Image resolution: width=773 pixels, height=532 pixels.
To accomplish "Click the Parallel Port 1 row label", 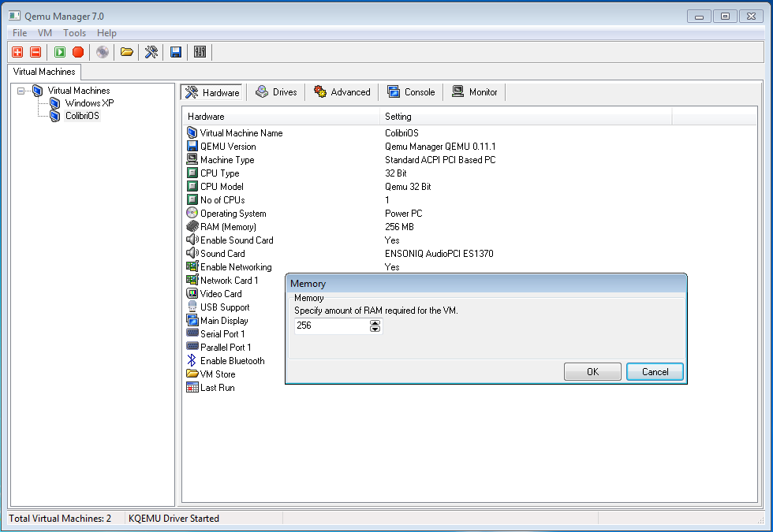I will [x=226, y=348].
